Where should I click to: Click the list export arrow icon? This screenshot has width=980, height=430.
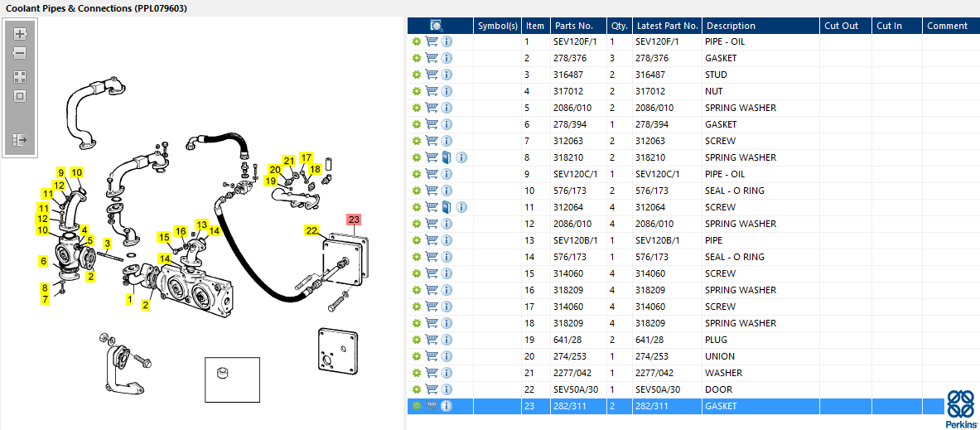[x=20, y=139]
